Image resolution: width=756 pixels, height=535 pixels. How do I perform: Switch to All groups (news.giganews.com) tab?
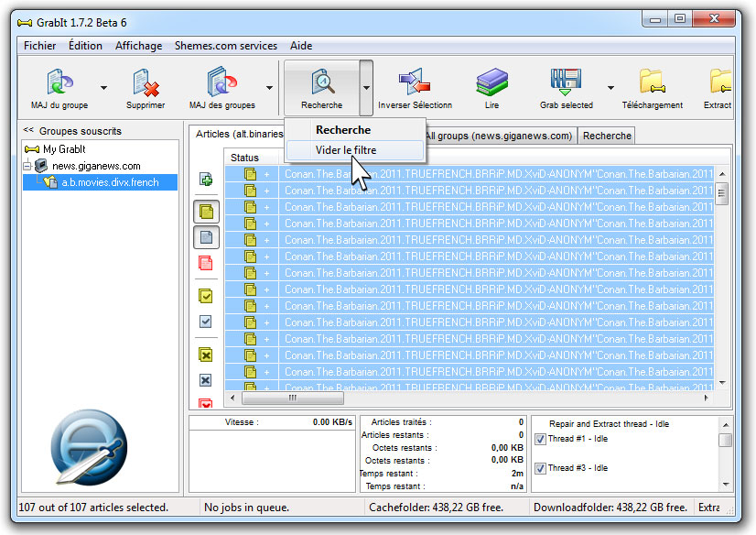(499, 136)
